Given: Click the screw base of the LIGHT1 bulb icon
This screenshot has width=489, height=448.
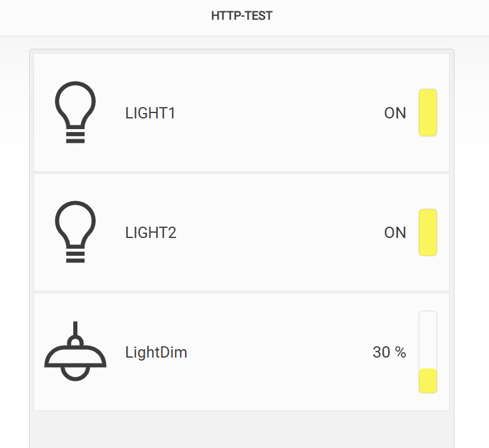Looking at the screenshot, I should click(x=75, y=137).
